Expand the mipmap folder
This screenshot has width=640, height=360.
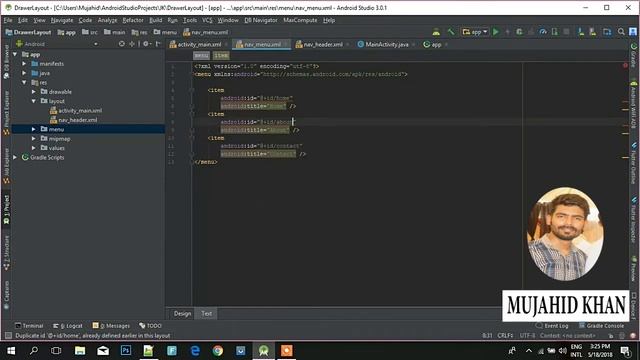click(34, 139)
